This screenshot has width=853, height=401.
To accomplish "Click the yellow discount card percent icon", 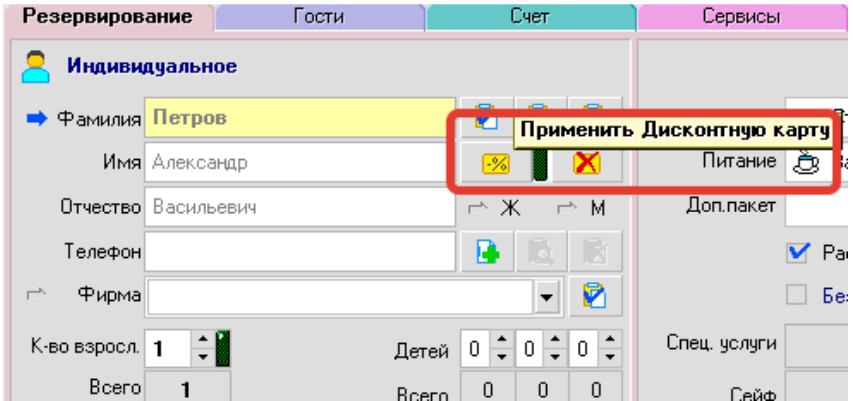I will (x=495, y=164).
